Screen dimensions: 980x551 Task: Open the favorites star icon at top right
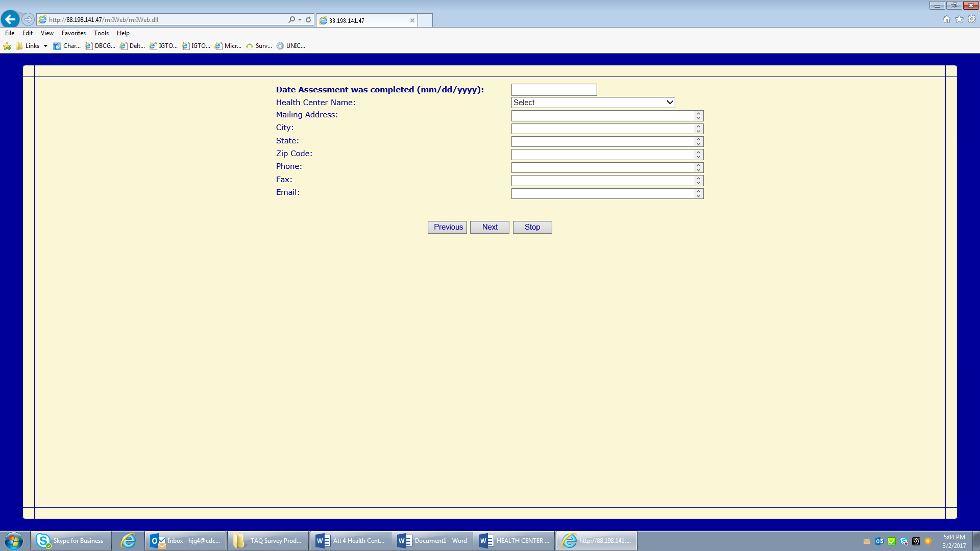[x=959, y=19]
